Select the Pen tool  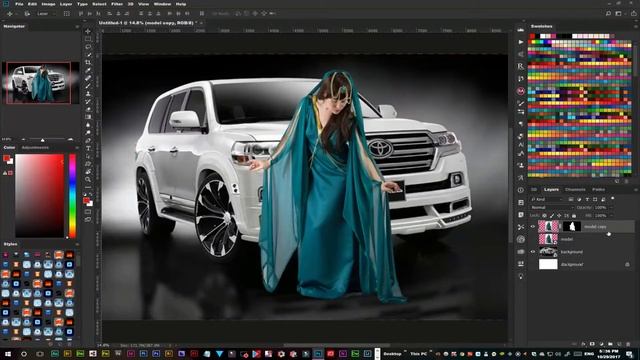88,140
